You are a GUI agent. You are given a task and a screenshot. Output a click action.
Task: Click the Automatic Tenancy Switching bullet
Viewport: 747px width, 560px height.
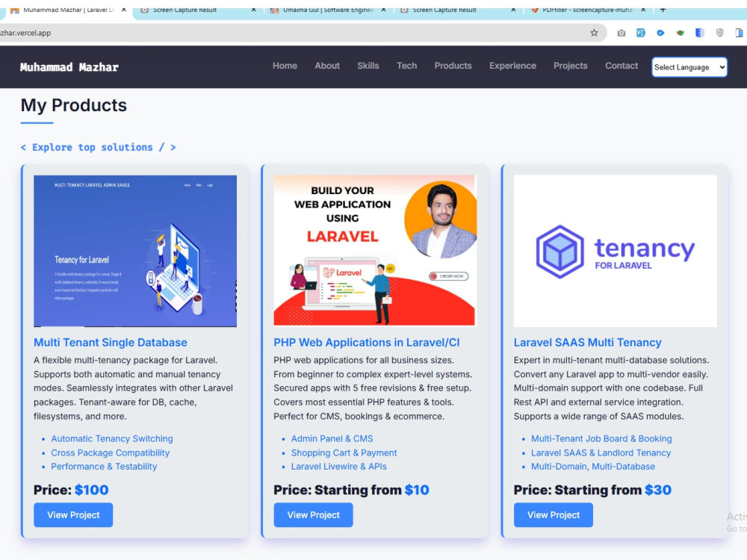pos(112,438)
